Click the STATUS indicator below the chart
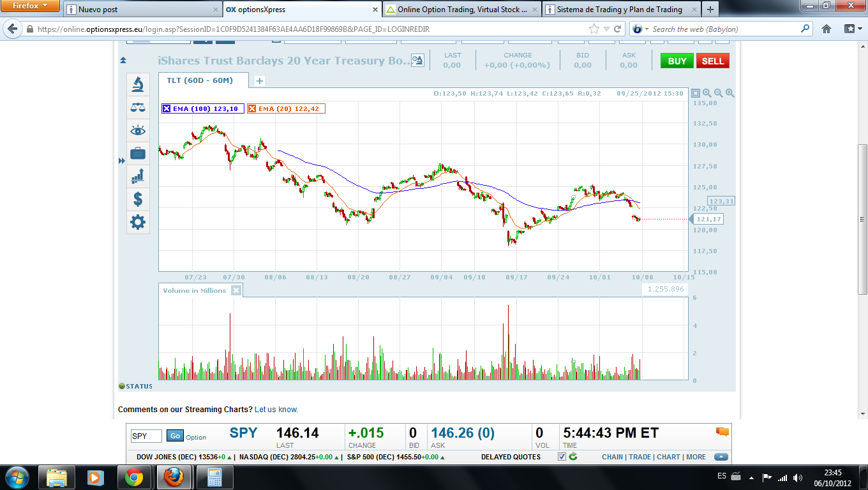This screenshot has height=490, width=868. pyautogui.click(x=136, y=386)
